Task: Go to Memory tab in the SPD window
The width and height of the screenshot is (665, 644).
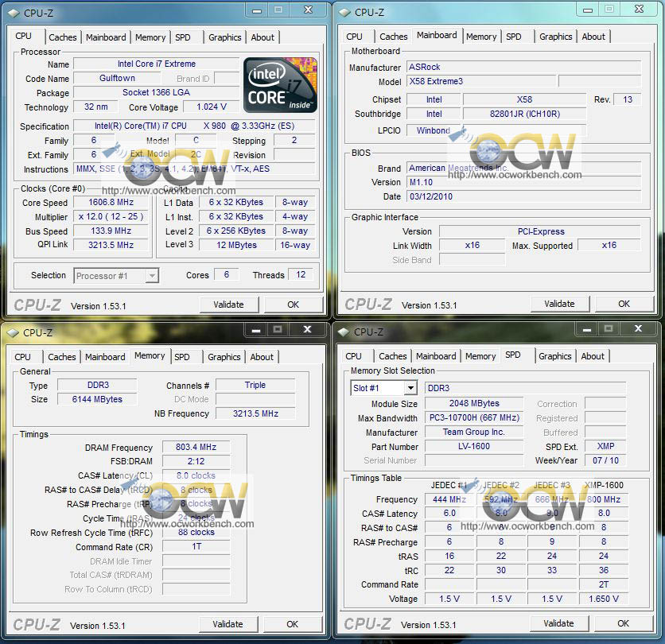Action: tap(480, 356)
